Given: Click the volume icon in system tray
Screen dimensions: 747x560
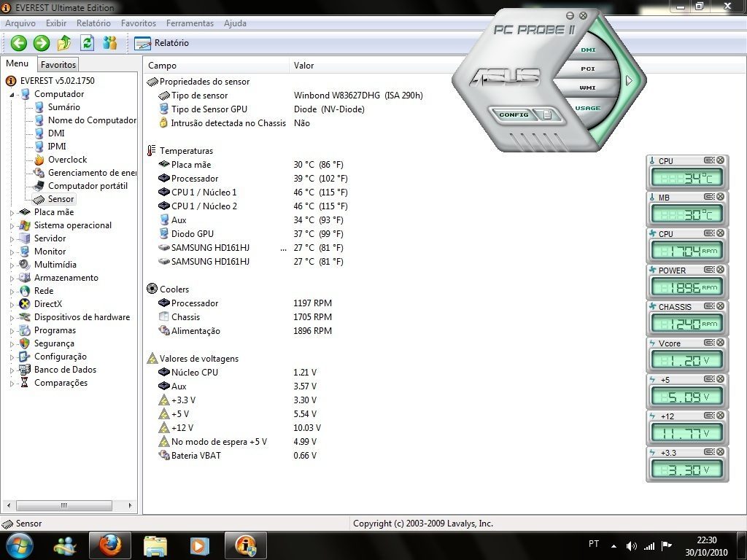Looking at the screenshot, I should pos(631,546).
